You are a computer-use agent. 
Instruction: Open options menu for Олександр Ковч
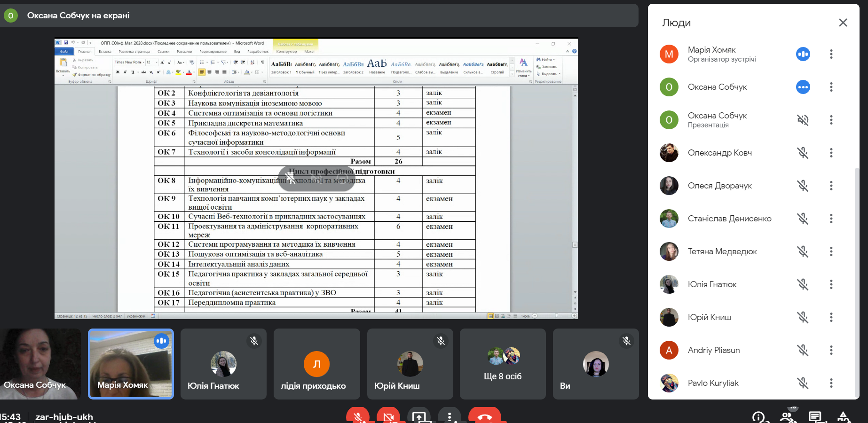click(831, 153)
